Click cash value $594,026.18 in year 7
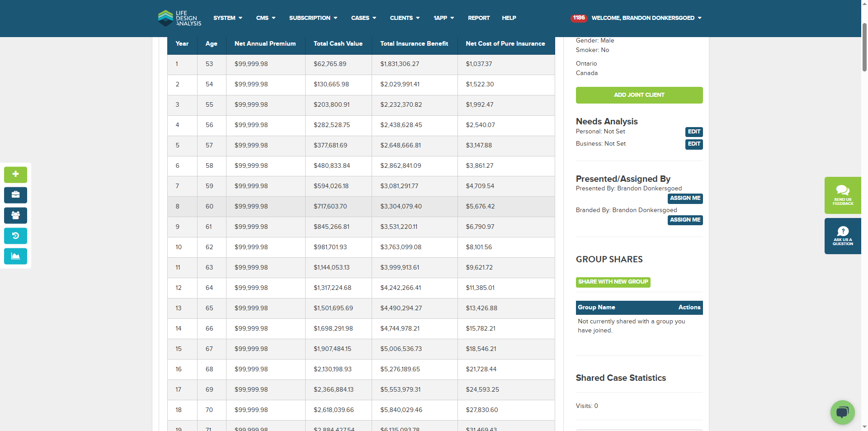This screenshot has height=431, width=868. click(331, 186)
